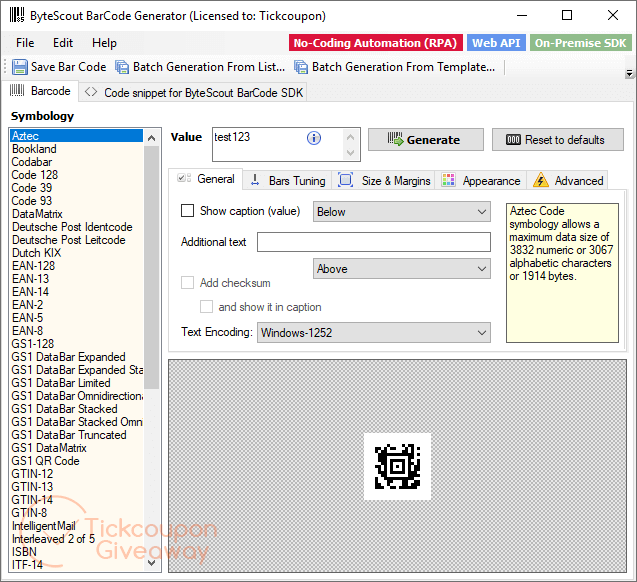Click Save Bar Code toolbar button
The image size is (637, 582).
[x=59, y=67]
